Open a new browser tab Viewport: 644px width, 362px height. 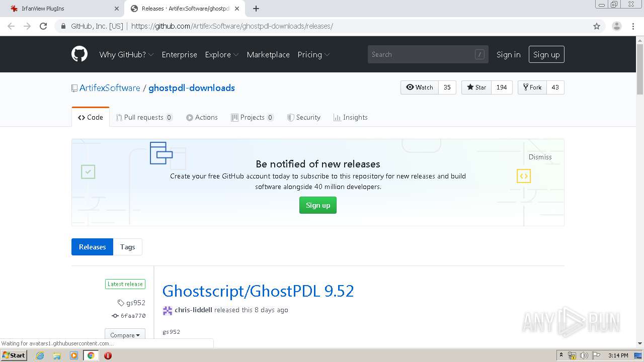tap(256, 9)
